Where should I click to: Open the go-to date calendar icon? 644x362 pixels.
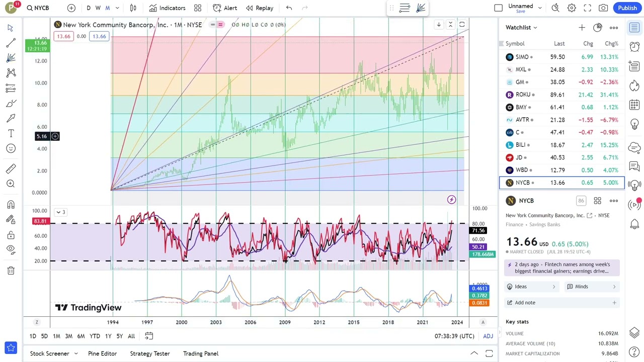[x=149, y=336]
